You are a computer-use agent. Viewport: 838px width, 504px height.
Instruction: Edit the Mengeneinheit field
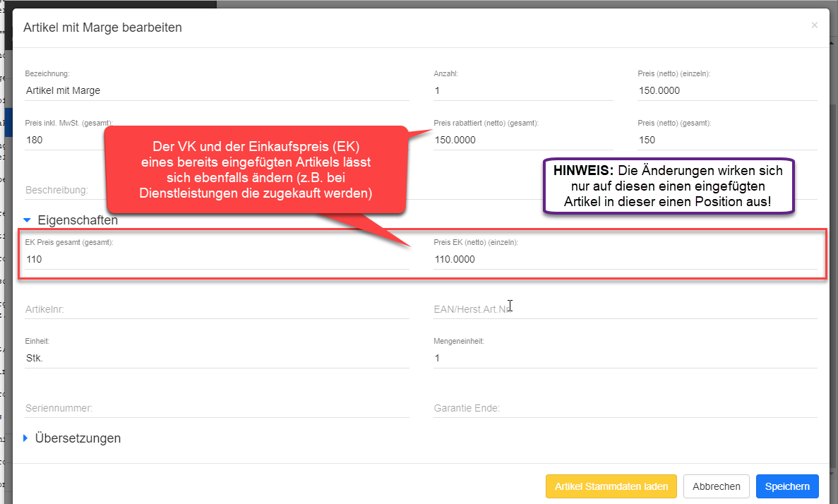click(625, 358)
